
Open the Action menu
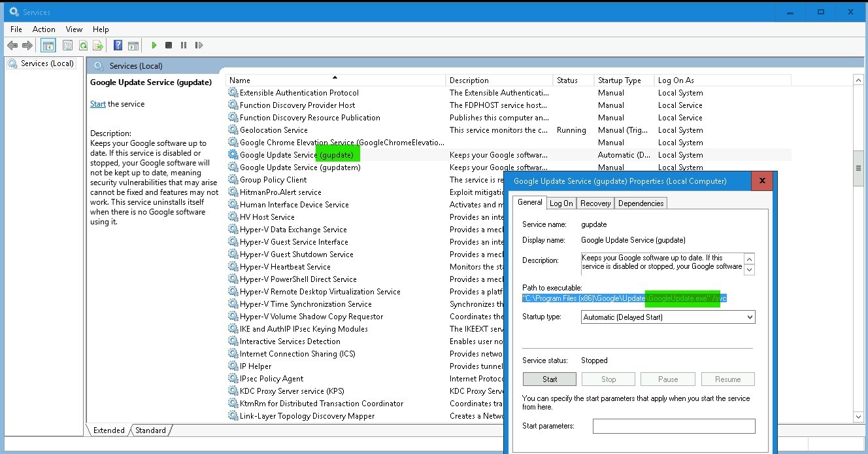pos(44,29)
